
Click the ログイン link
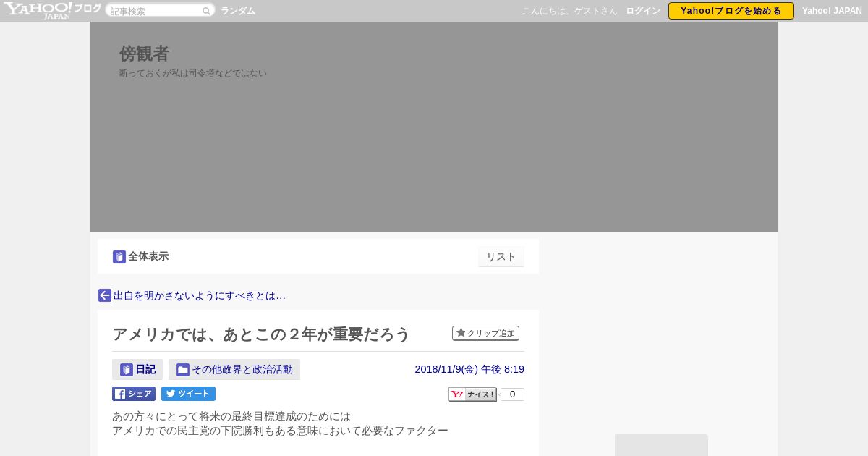point(643,11)
